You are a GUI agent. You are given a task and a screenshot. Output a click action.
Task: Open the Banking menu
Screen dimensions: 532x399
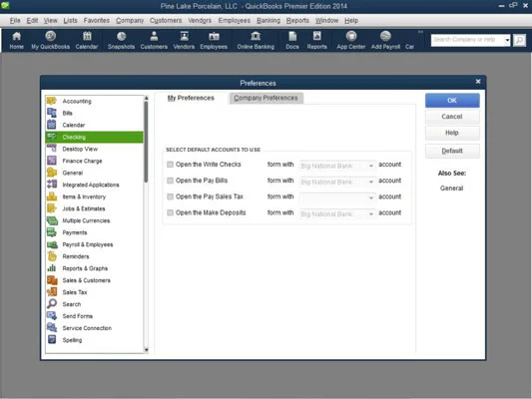(268, 21)
